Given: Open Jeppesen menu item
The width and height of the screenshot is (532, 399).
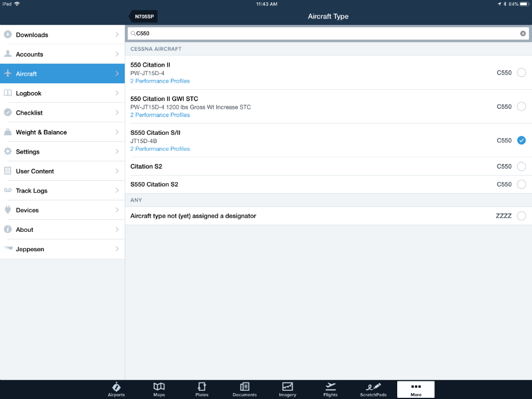Looking at the screenshot, I should [x=63, y=249].
